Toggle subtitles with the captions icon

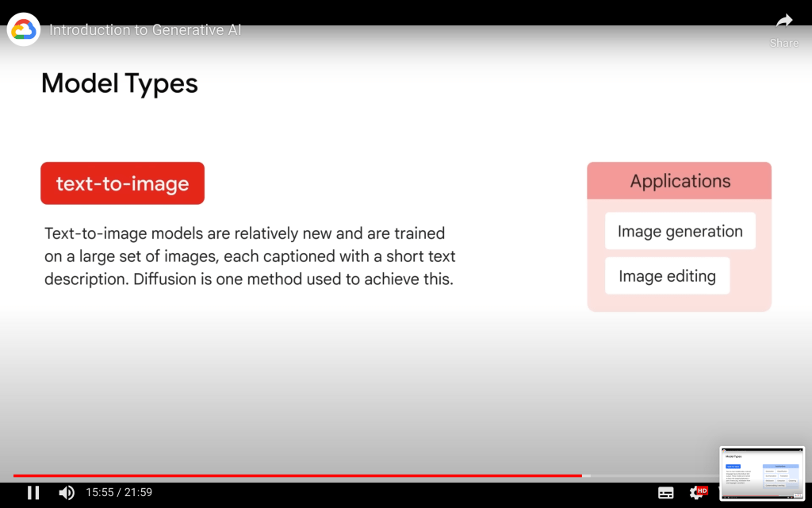click(666, 493)
